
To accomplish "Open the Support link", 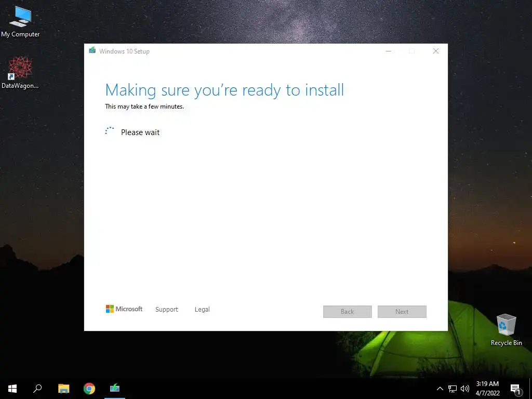I will [167, 310].
